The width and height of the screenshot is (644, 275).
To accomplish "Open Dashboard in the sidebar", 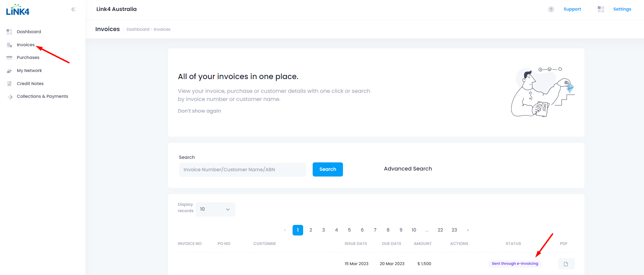I will pyautogui.click(x=29, y=32).
